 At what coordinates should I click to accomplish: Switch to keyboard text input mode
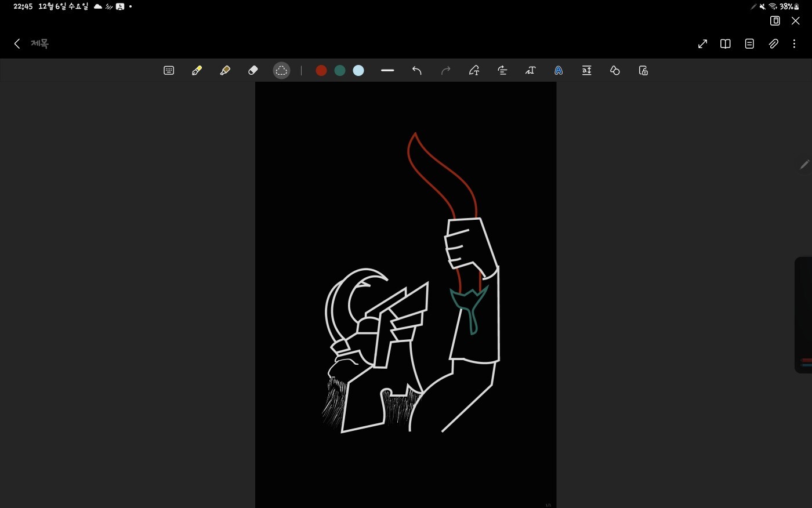(x=169, y=71)
